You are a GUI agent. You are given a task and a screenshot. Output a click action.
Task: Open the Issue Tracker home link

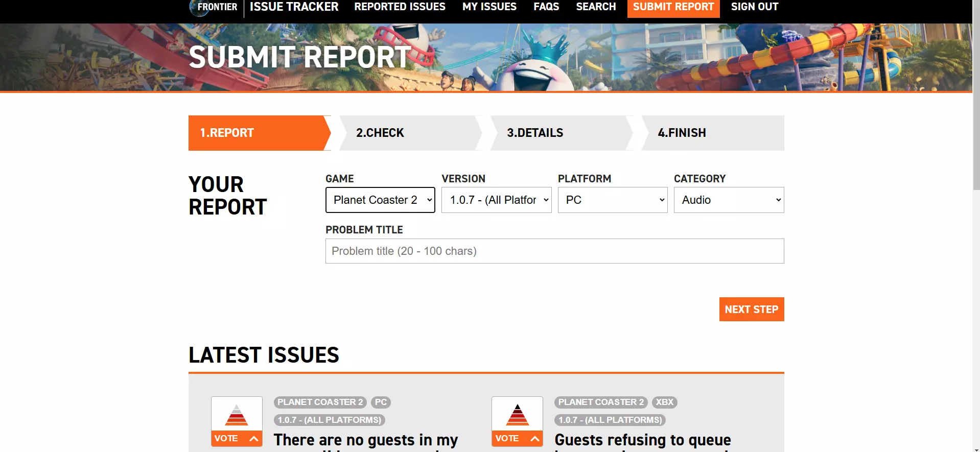(x=294, y=7)
